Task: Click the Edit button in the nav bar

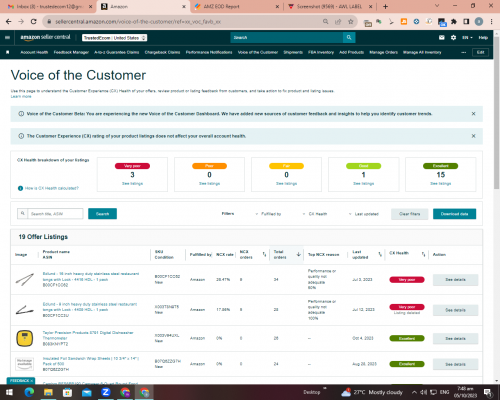Action: [480, 52]
